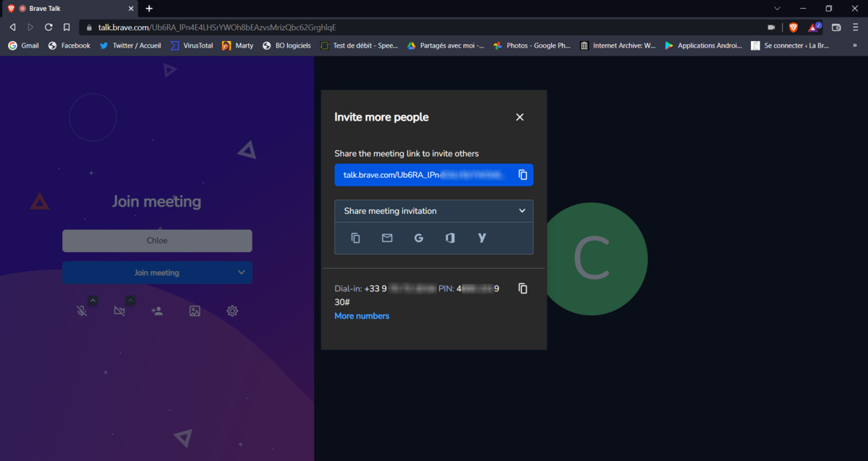Expand the audio options above the microphone
The width and height of the screenshot is (868, 461).
click(93, 301)
